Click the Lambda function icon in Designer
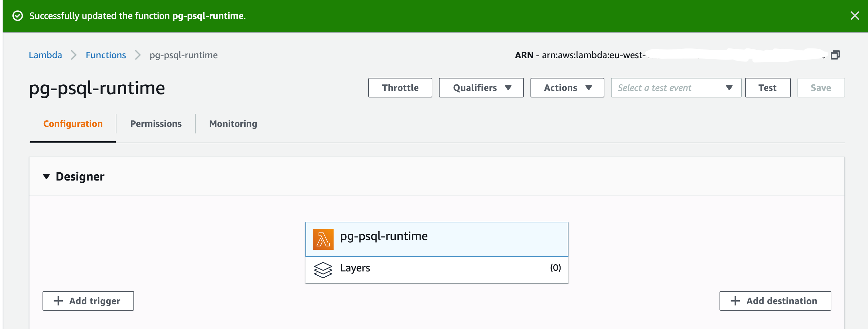 click(323, 239)
